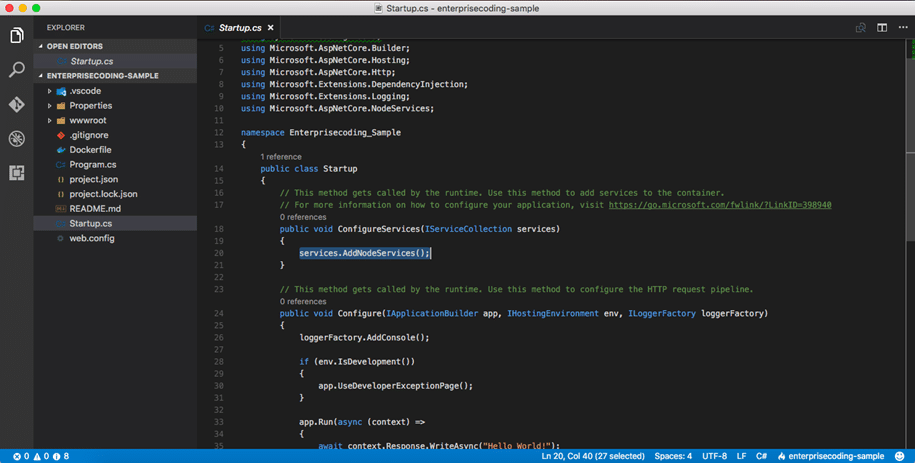Change language mode via C# indicator

[761, 456]
